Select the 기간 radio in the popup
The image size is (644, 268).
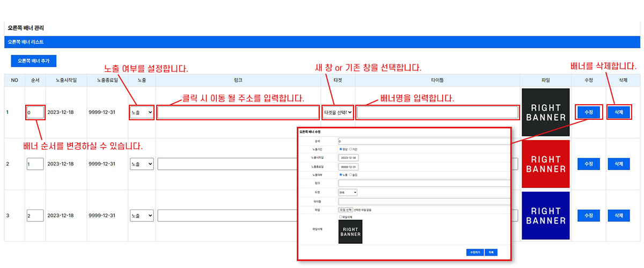pos(350,149)
